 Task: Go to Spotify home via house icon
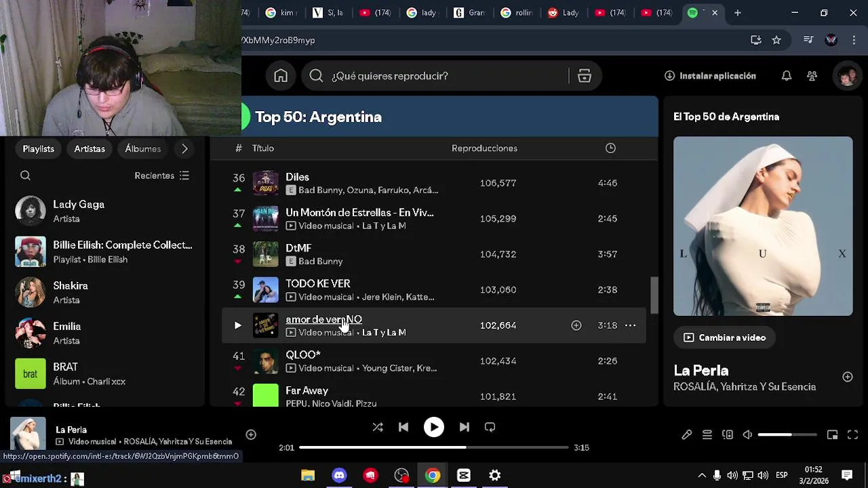pos(281,76)
